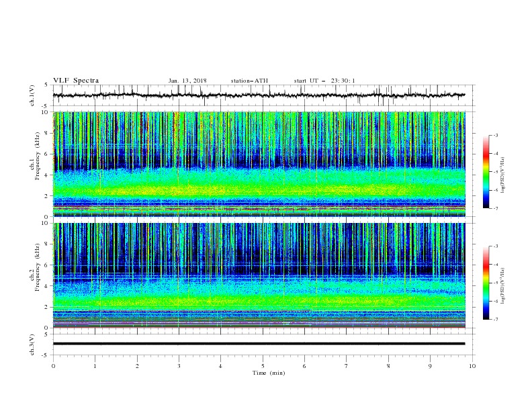Click the ch.1 voltage waveform trace

[259, 95]
